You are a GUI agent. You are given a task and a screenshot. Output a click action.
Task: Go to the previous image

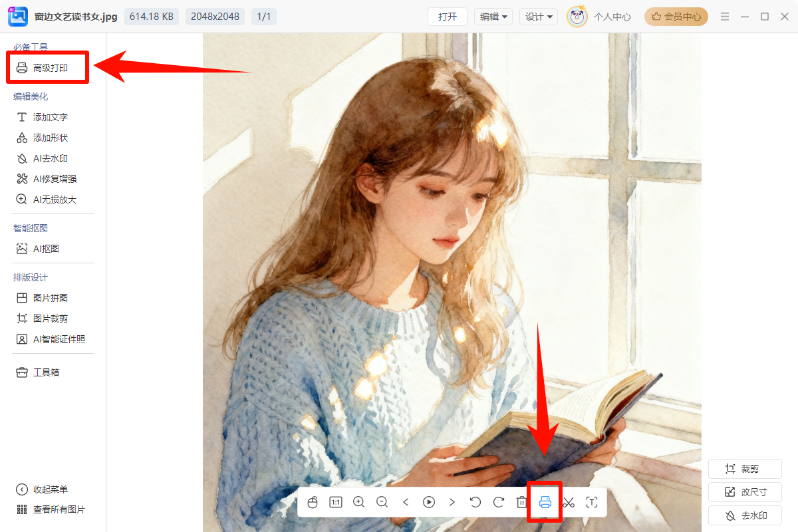(406, 502)
